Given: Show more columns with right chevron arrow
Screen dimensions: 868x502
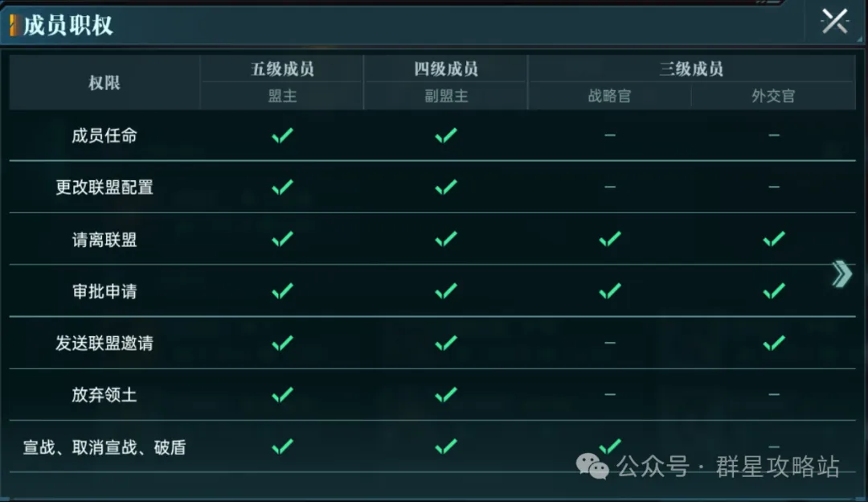Looking at the screenshot, I should [841, 274].
